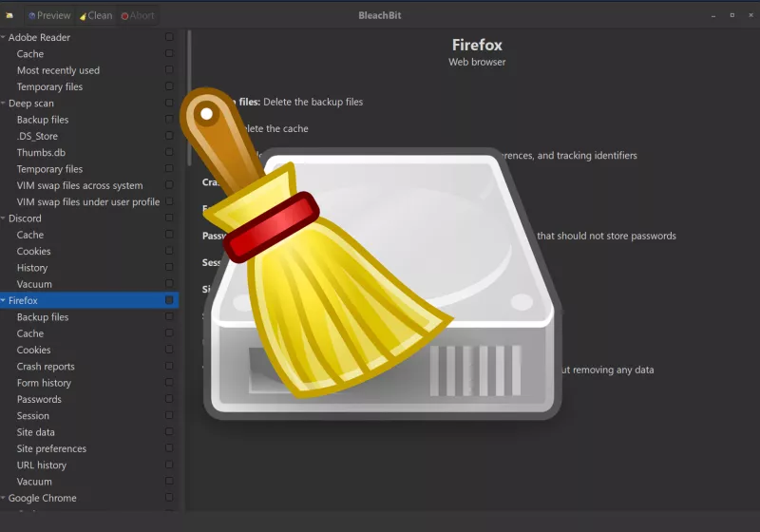Enable the Google Chrome checkbox
This screenshot has width=760, height=532.
(x=169, y=499)
